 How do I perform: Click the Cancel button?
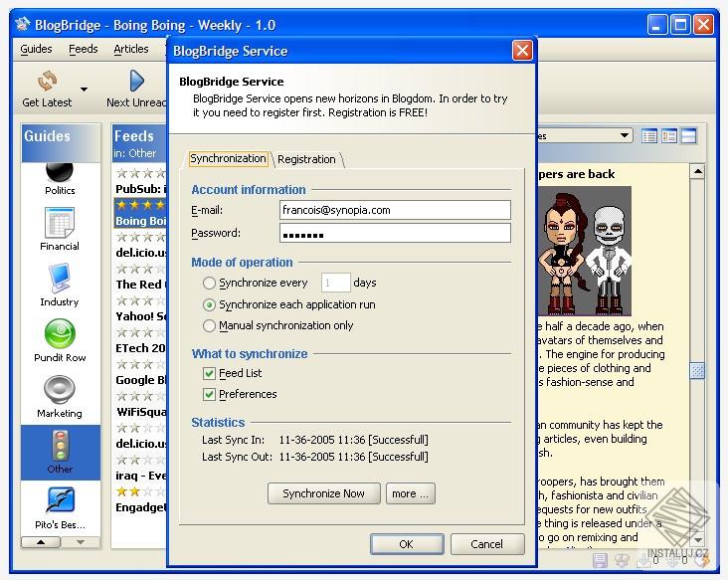487,544
